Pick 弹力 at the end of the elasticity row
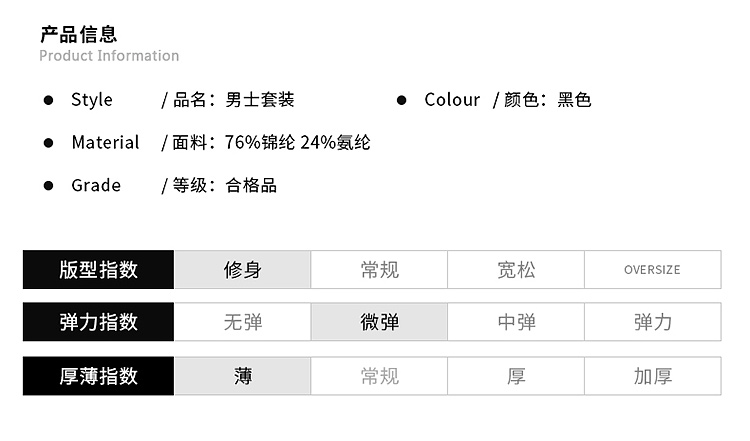 click(652, 322)
